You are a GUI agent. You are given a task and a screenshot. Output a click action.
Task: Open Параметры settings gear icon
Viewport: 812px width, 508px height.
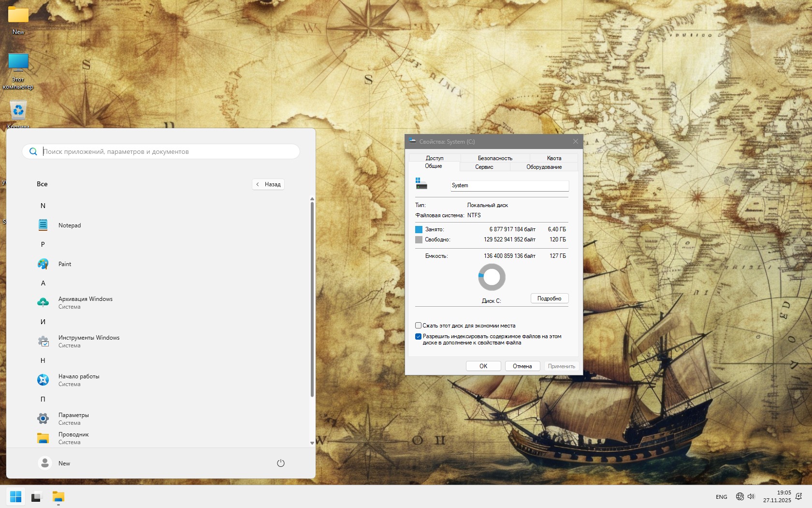tap(43, 418)
